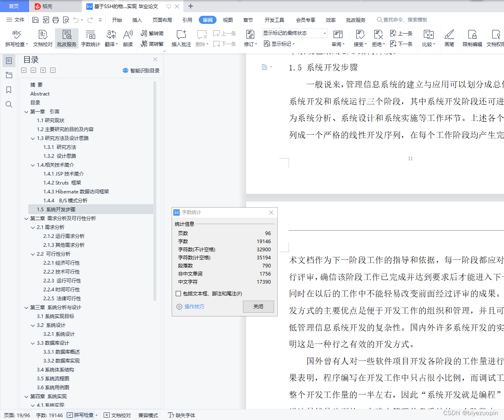The image size is (504, 420).
Task: Click the Print Preview icon
Action: [66, 20]
